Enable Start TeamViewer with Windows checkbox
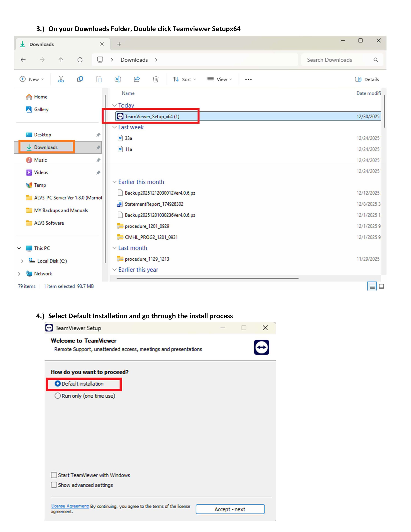 pyautogui.click(x=54, y=475)
